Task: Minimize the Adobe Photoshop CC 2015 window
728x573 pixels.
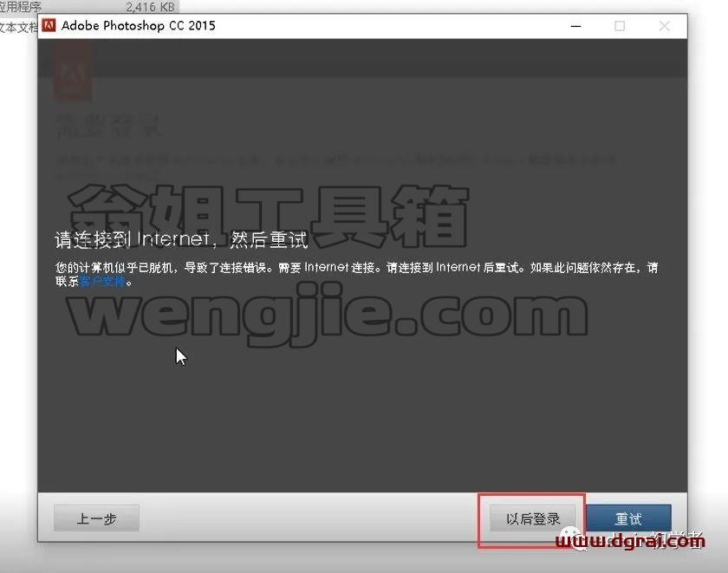Action: point(575,26)
